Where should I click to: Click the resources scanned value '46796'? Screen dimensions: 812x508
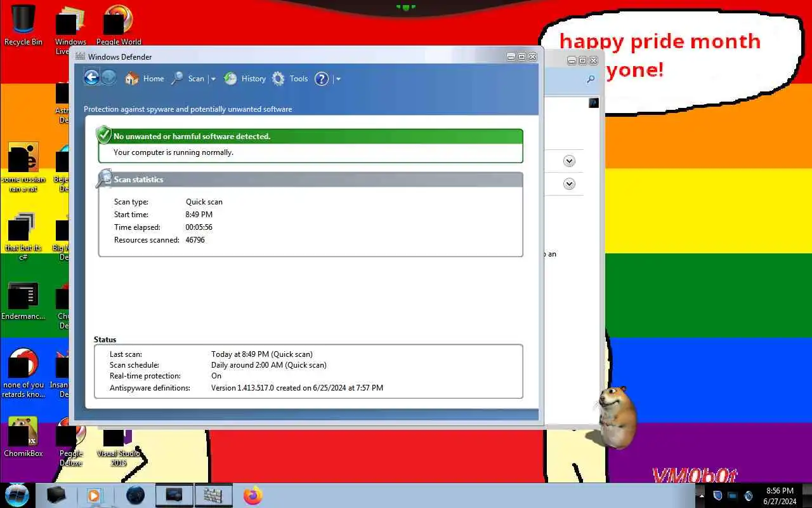coord(195,240)
